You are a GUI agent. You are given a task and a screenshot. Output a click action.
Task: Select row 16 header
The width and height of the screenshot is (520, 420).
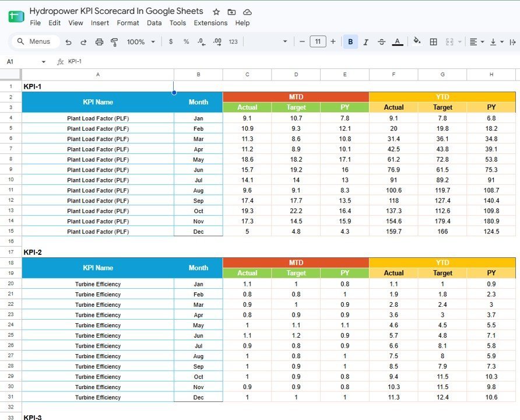pos(10,241)
